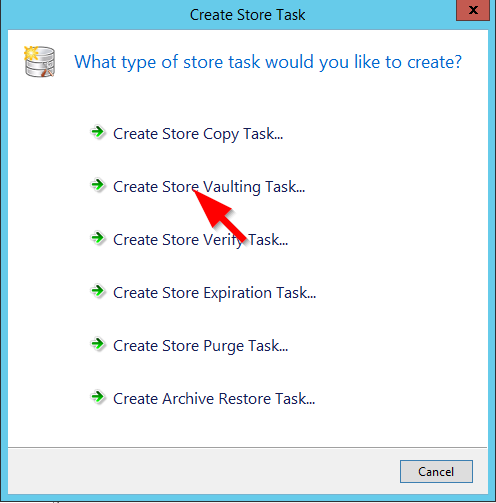
Task: Click green arrow beside Create Store Vaulting Task
Action: click(x=98, y=185)
